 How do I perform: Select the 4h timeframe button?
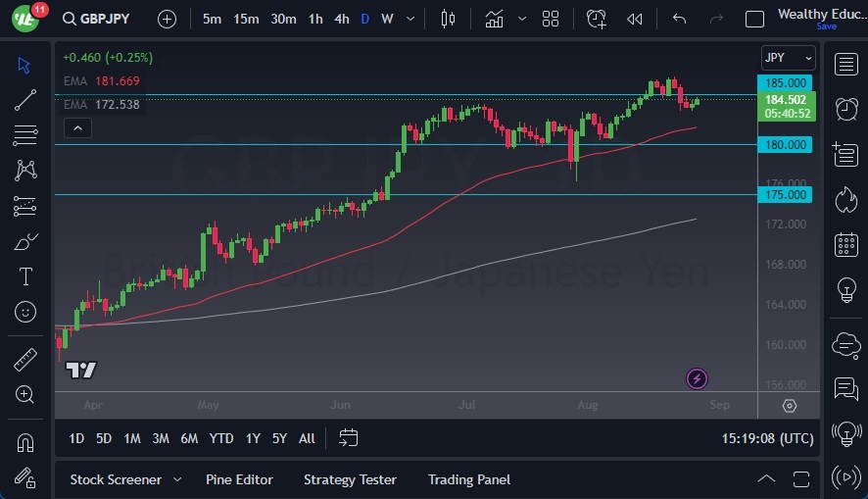[x=341, y=19]
